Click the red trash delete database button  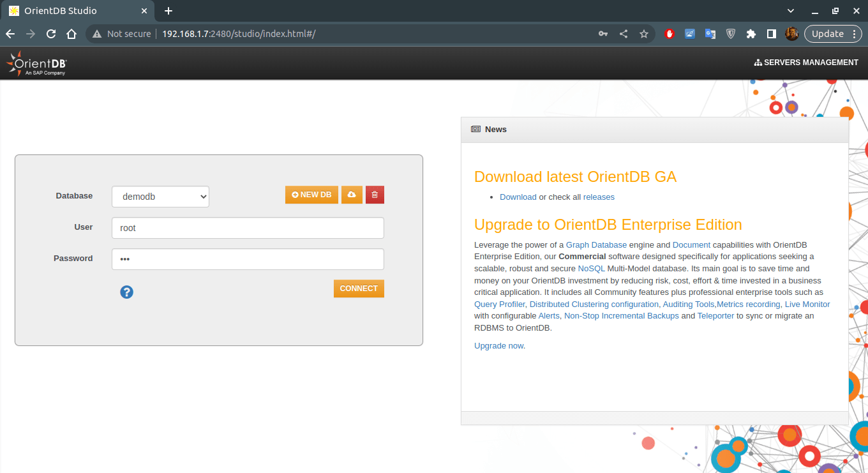pos(375,195)
